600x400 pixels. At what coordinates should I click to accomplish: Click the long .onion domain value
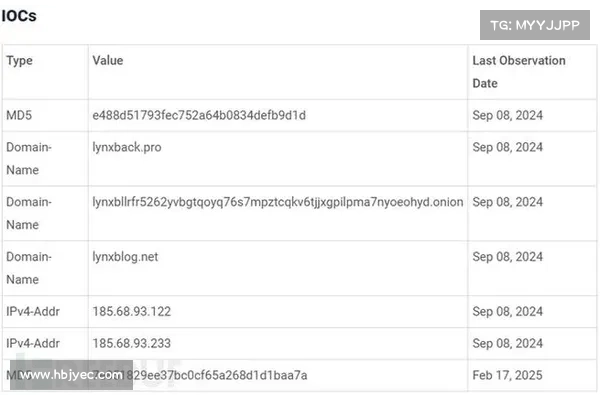coord(278,202)
